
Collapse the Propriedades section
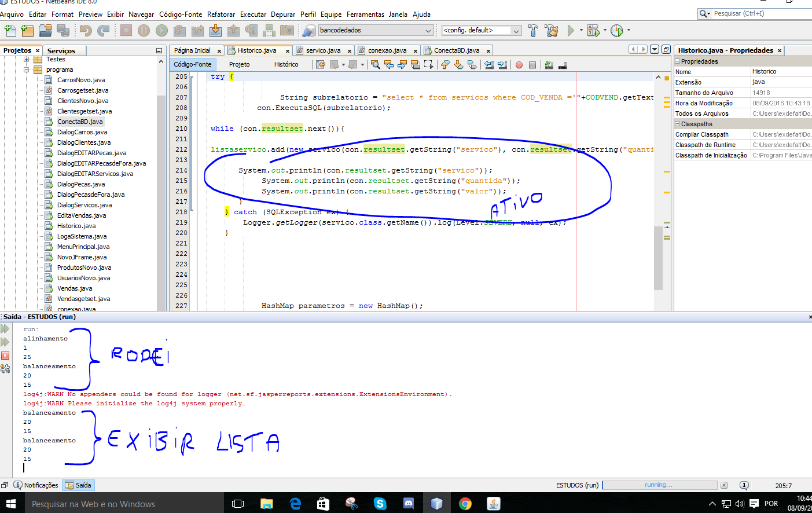[x=678, y=61]
